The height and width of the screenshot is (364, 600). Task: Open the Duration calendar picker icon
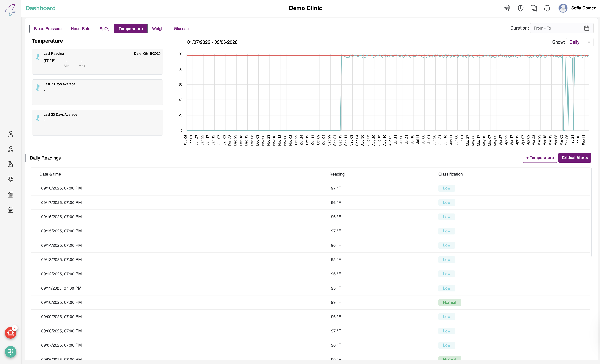pyautogui.click(x=586, y=28)
